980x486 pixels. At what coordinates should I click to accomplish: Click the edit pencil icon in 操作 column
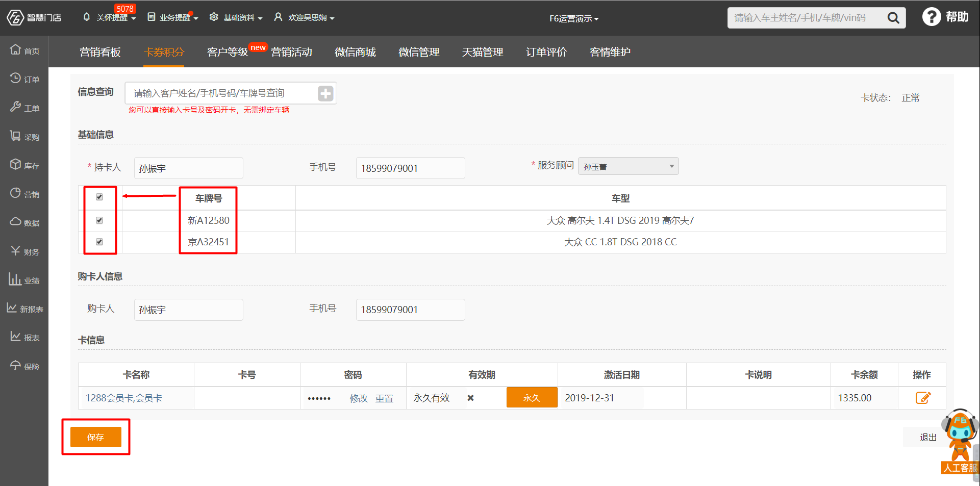[923, 398]
